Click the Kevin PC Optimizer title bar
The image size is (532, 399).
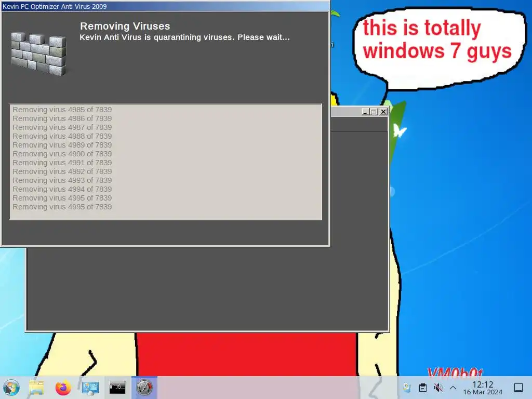(x=165, y=6)
